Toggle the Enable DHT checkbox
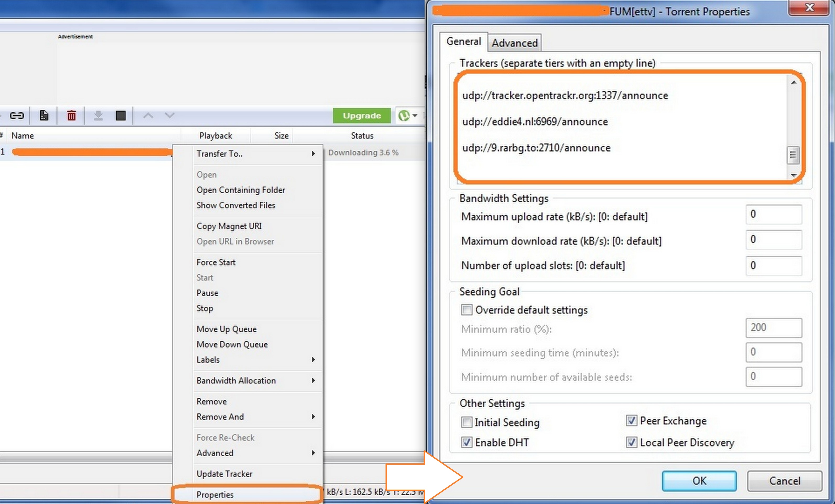 467,441
